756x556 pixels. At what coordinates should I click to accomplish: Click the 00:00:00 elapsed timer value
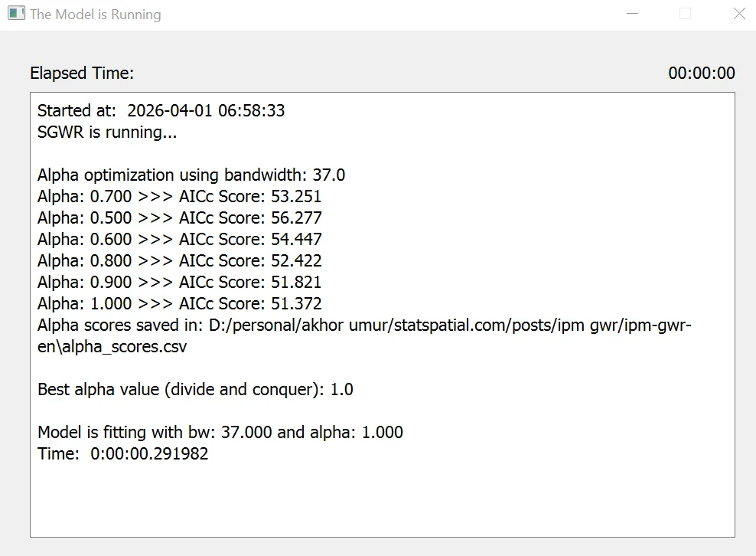click(701, 74)
